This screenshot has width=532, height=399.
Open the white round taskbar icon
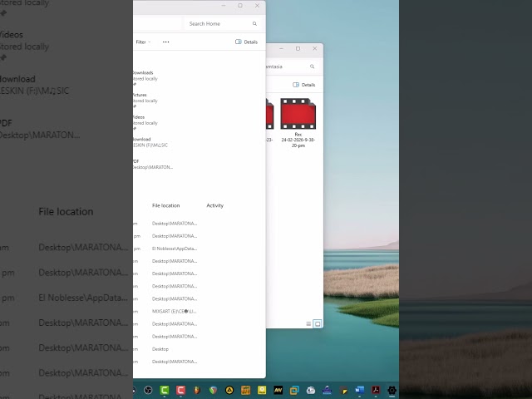tap(311, 390)
